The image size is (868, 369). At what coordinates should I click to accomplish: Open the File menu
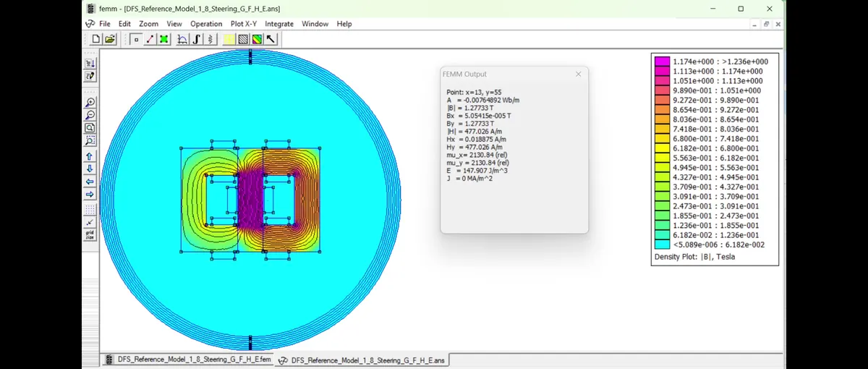105,24
